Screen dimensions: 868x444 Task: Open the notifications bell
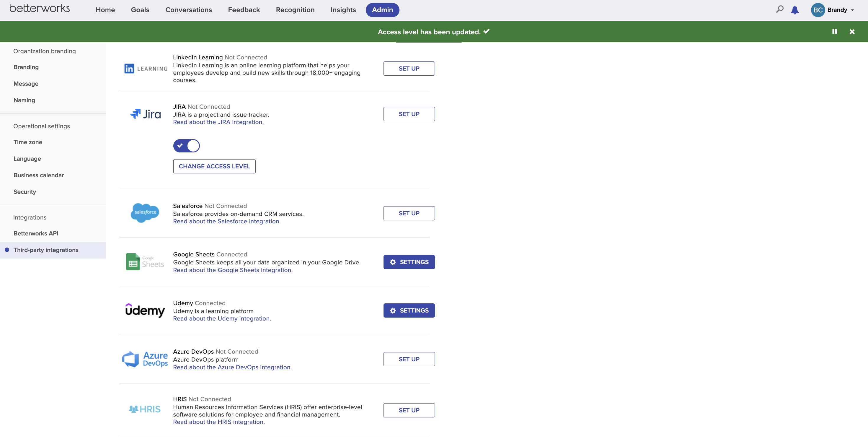coord(795,10)
